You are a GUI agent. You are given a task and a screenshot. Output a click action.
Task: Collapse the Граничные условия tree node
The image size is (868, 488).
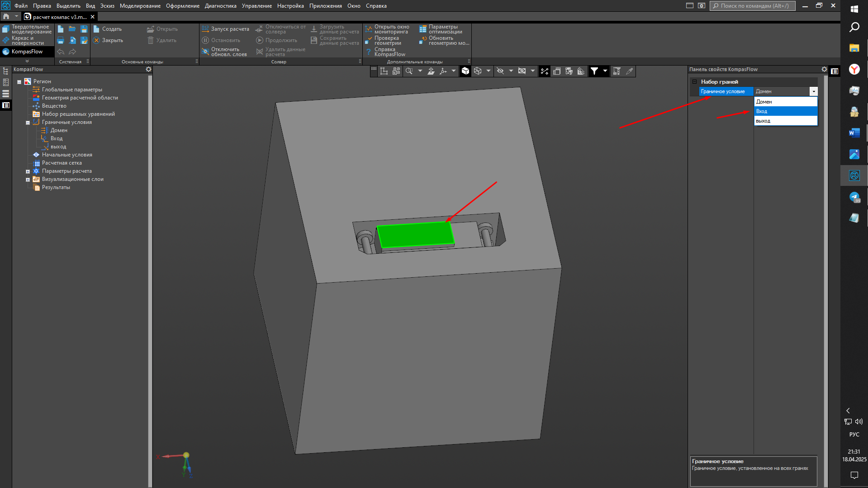[28, 123]
